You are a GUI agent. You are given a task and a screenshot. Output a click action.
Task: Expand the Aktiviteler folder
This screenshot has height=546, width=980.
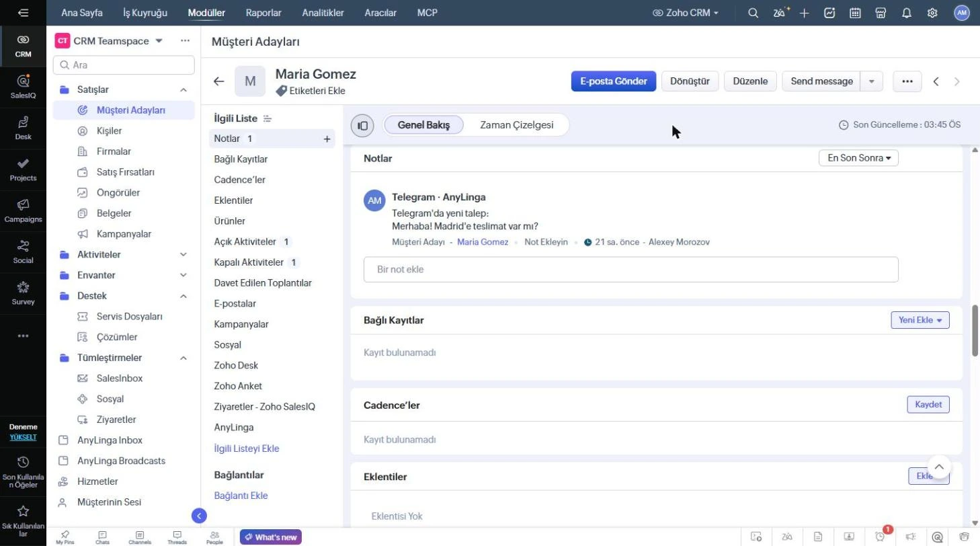(x=183, y=255)
